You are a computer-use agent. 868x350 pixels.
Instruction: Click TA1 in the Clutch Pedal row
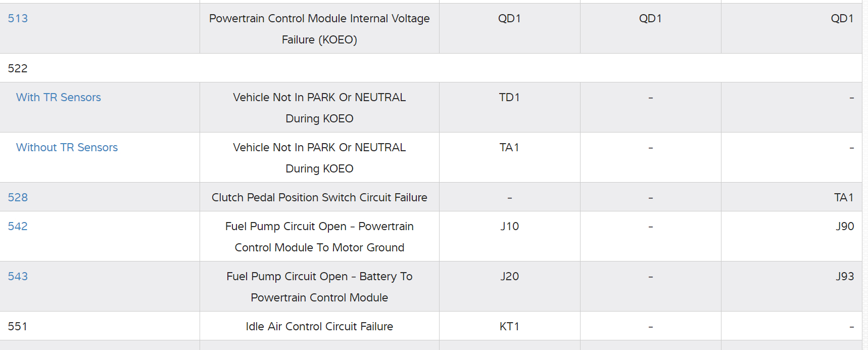(843, 198)
